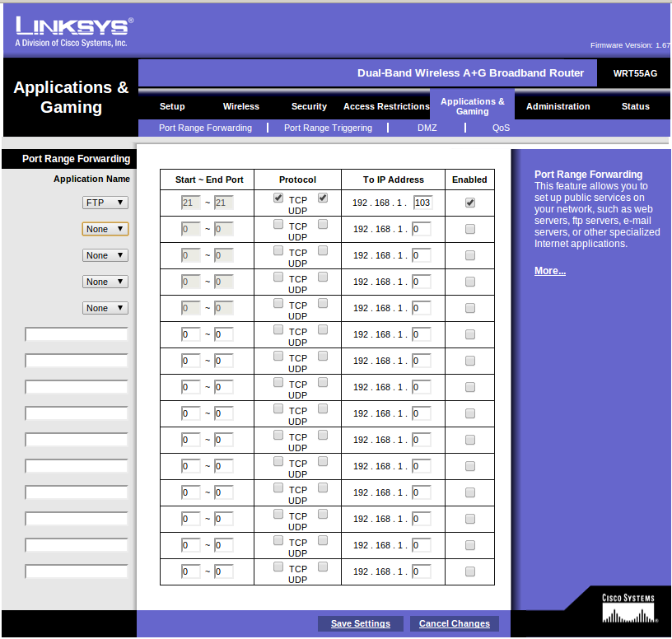Click the last row start port field
This screenshot has height=639, width=672.
pos(191,571)
